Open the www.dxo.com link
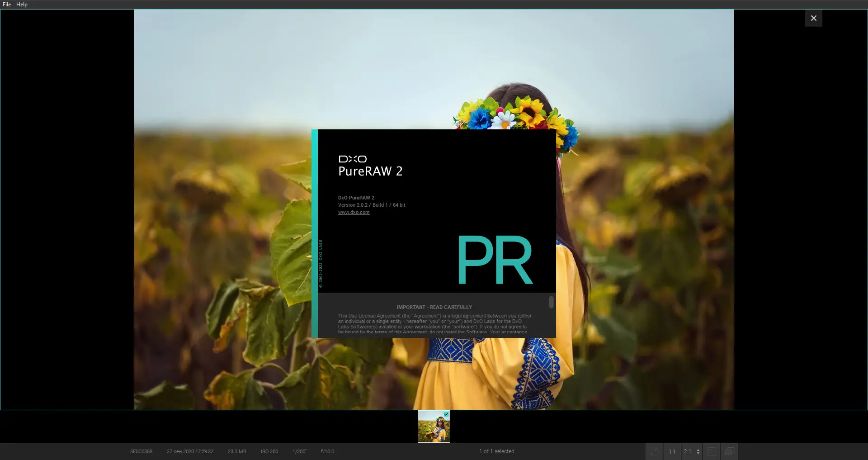 tap(354, 212)
